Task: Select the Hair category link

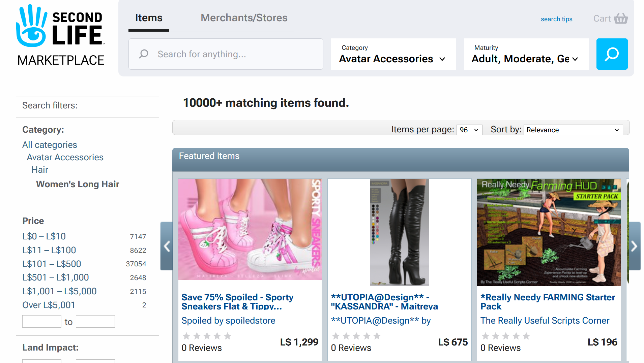Action: pos(40,170)
